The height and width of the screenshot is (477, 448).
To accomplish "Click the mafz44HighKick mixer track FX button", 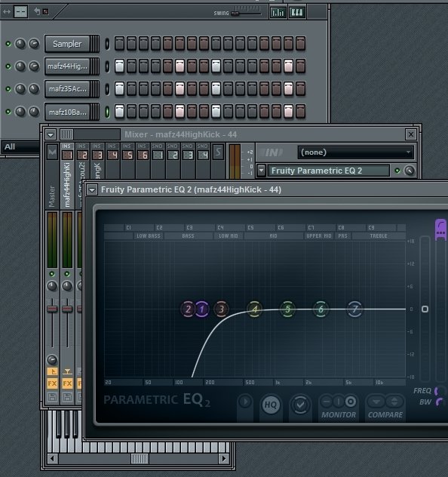I will pyautogui.click(x=67, y=383).
